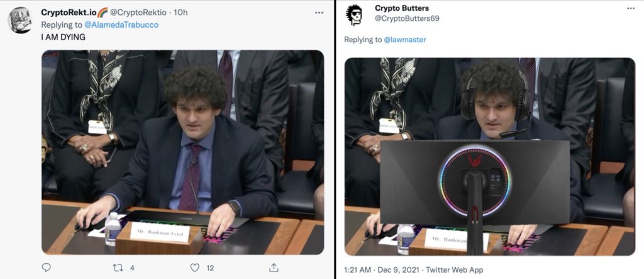Open the 10h timestamp link
This screenshot has height=279, width=644.
click(x=180, y=13)
